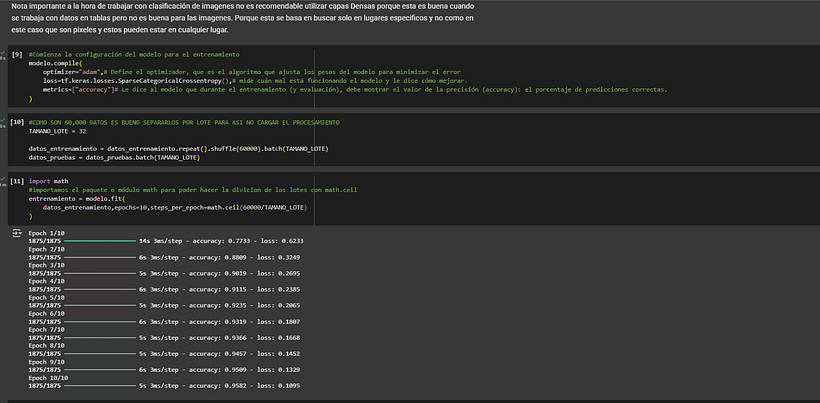This screenshot has width=820, height=403.
Task: Click the SparseCategoricalCrossentropy loss line
Action: click(255, 80)
